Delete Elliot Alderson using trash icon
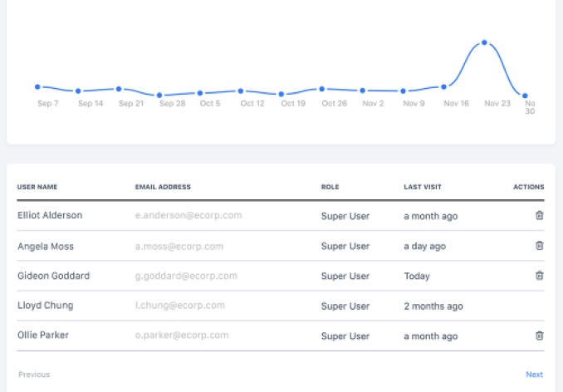The height and width of the screenshot is (392, 563). (x=539, y=215)
